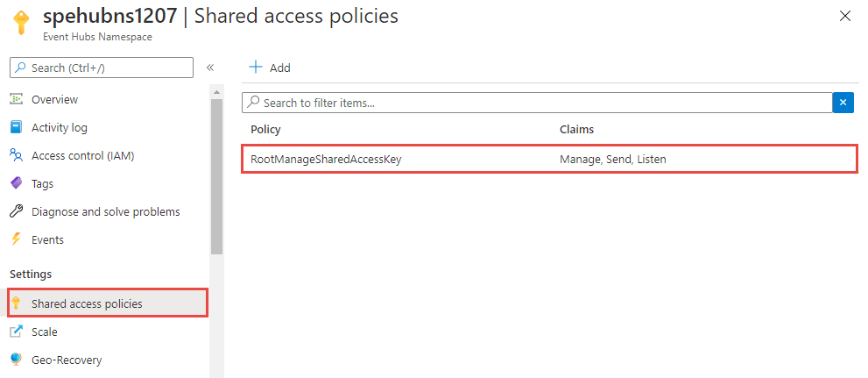The image size is (868, 378).
Task: Click the Diagnose and solve problems wrench icon
Action: [16, 211]
